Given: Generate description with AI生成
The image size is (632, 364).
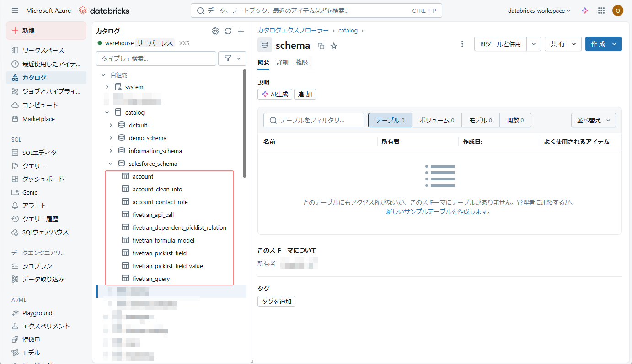Looking at the screenshot, I should click(x=275, y=95).
